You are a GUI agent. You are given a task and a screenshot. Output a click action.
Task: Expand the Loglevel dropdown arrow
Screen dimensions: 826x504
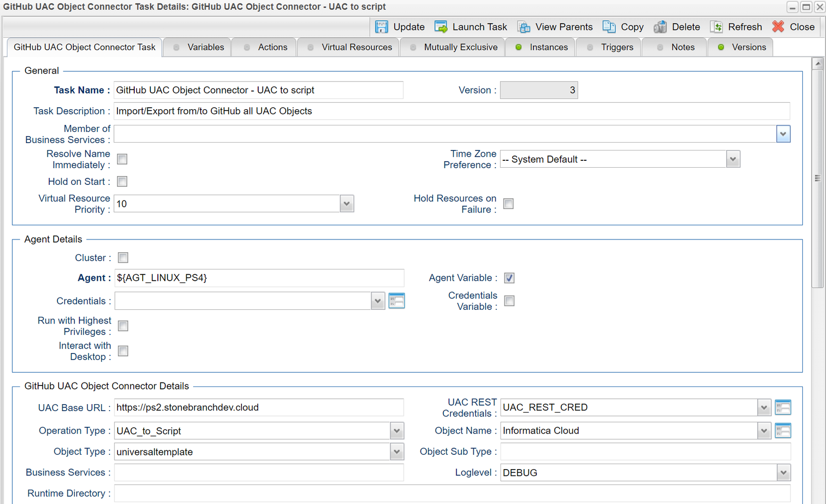(783, 473)
